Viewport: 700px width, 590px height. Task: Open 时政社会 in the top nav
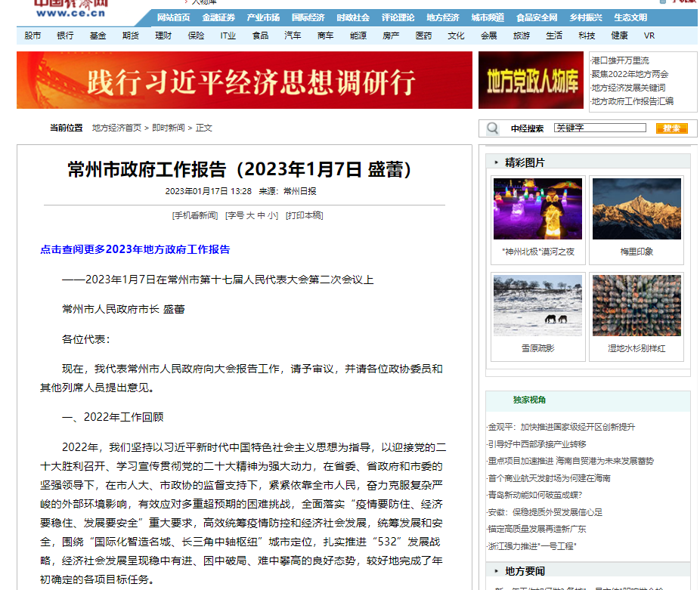(x=353, y=17)
